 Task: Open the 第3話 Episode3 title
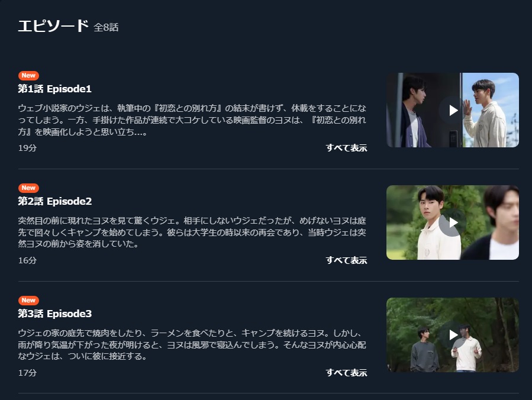point(54,314)
